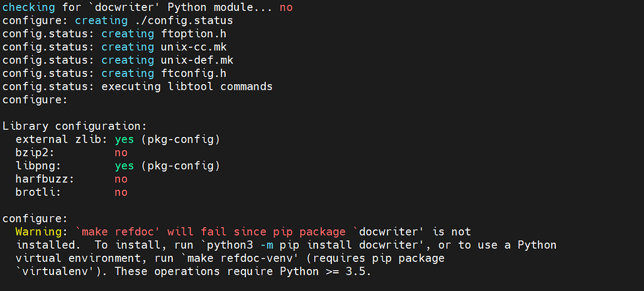The height and width of the screenshot is (291, 644).
Task: Click the red 'make refdoc' text
Action: click(x=118, y=232)
